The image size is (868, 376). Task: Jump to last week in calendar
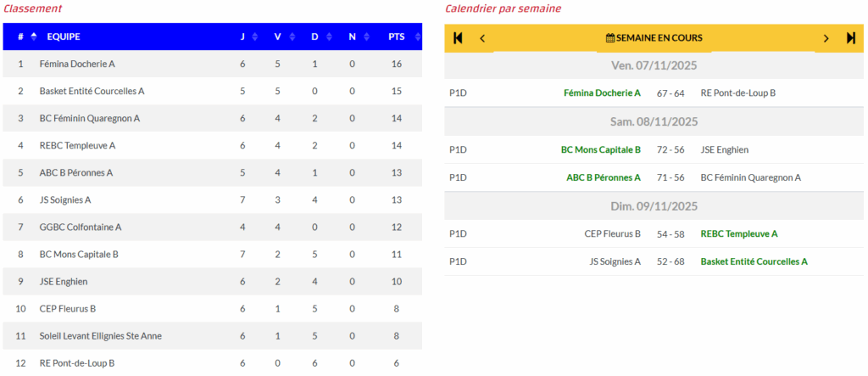(x=850, y=38)
